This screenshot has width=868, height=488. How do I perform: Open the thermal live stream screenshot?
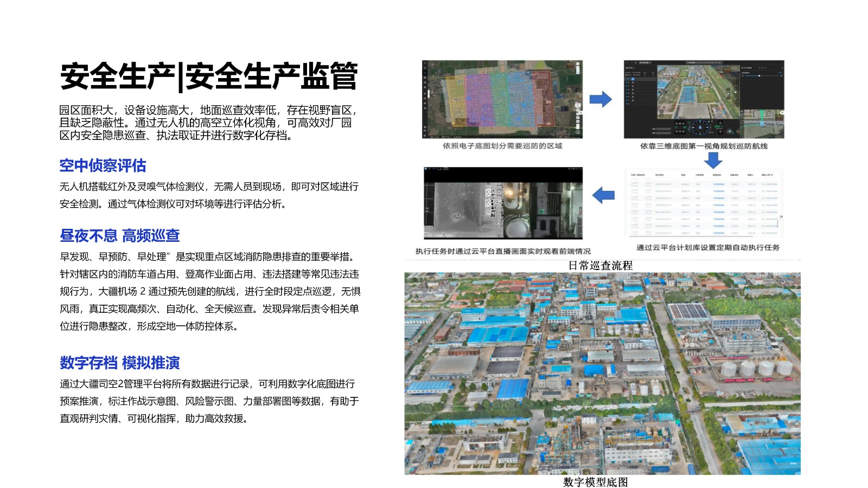click(503, 203)
